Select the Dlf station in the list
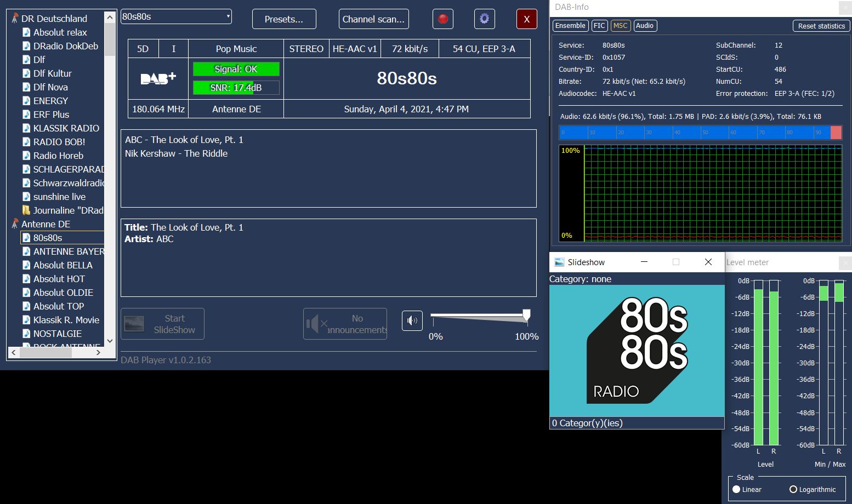This screenshot has width=852, height=504. [39, 60]
